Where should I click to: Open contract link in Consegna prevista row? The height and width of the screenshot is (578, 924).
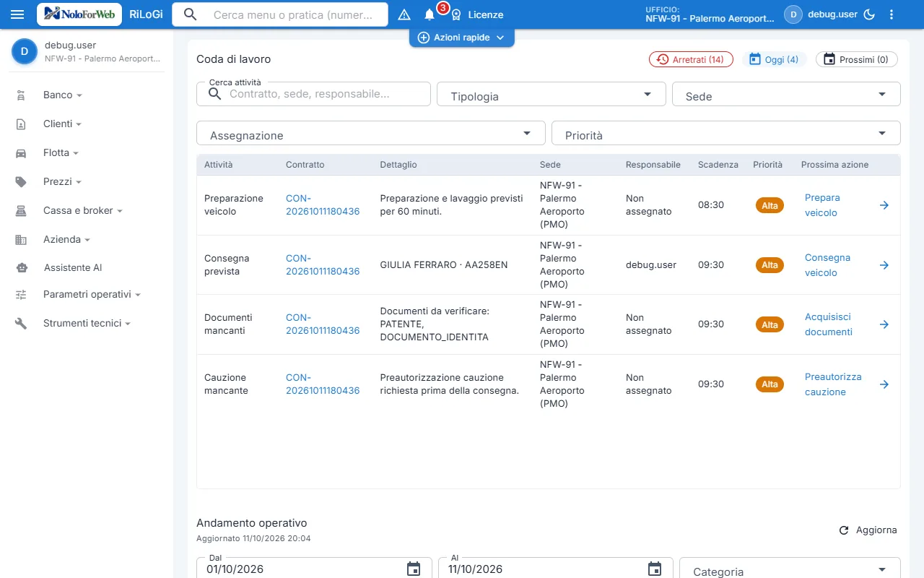pos(323,265)
